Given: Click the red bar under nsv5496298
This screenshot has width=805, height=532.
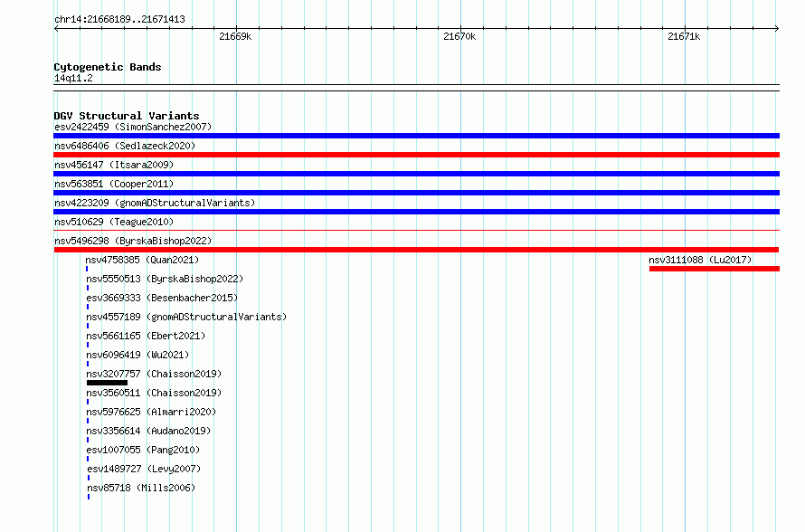Looking at the screenshot, I should pyautogui.click(x=416, y=250).
